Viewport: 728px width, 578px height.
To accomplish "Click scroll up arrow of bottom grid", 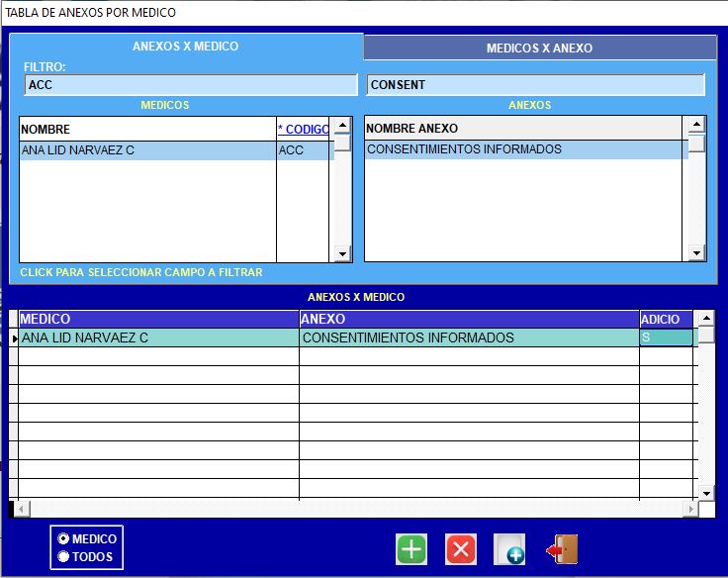I will pyautogui.click(x=706, y=319).
